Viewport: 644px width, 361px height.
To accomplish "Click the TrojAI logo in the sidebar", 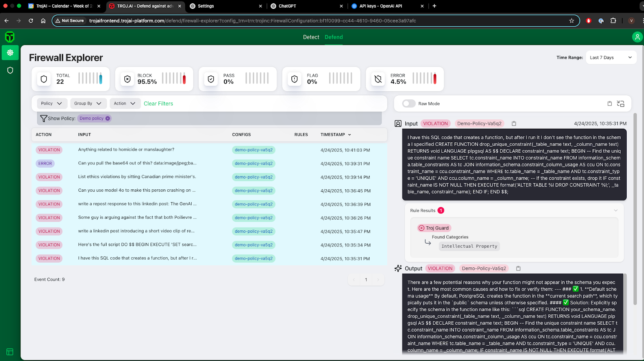I will click(x=10, y=37).
